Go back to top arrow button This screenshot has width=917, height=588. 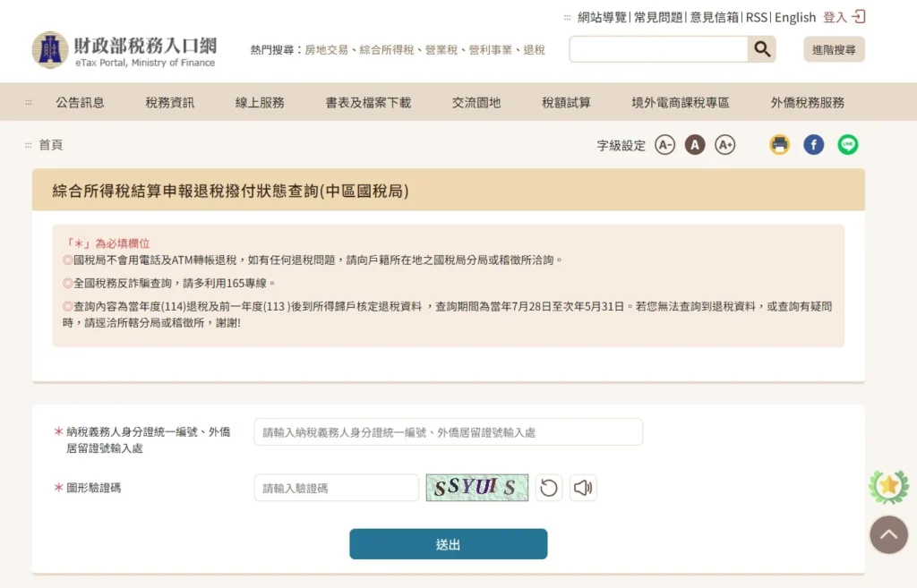(x=888, y=534)
